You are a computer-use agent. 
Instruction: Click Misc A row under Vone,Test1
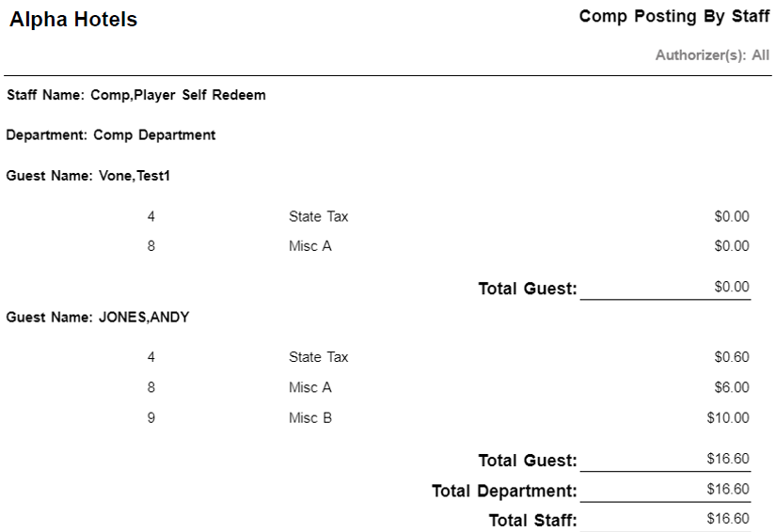point(448,246)
